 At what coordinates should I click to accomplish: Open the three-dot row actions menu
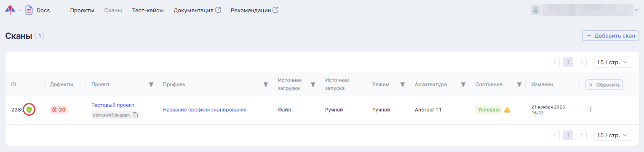pyautogui.click(x=590, y=110)
